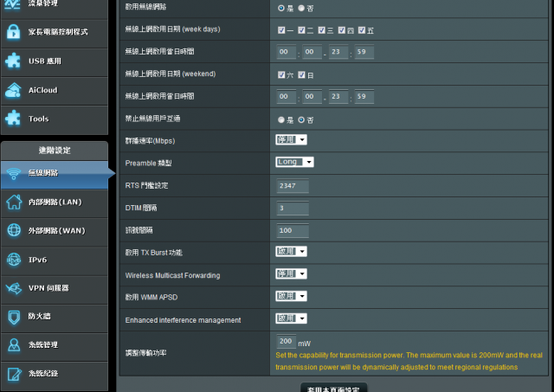Open the multicast rate (Mbps) dropdown
Image resolution: width=554 pixels, height=392 pixels.
point(291,140)
